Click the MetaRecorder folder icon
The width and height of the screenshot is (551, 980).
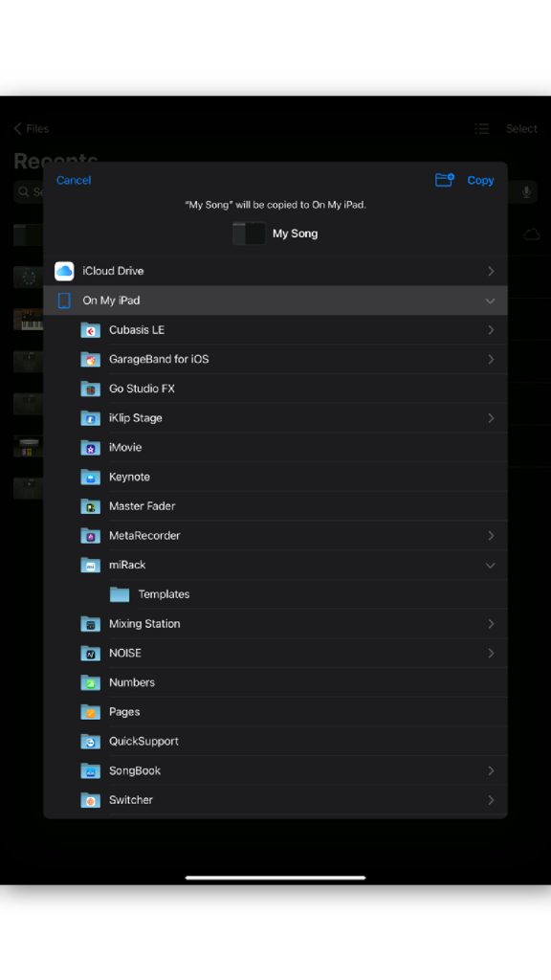(91, 536)
